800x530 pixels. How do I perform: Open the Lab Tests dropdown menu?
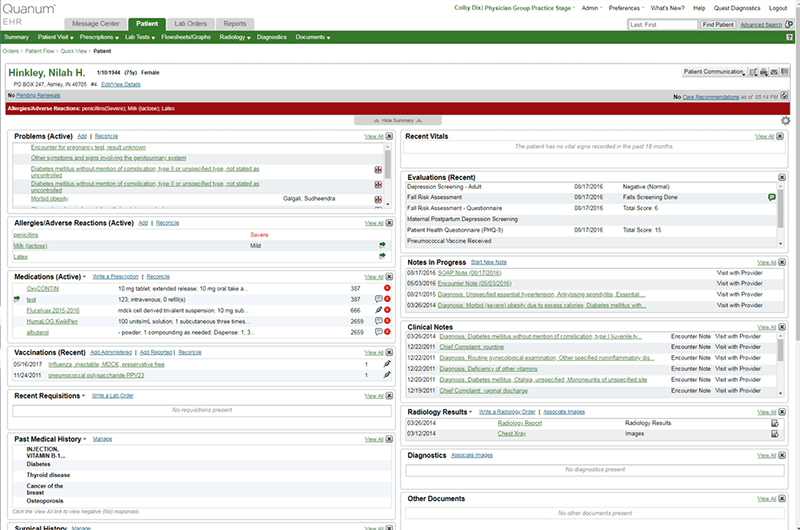point(140,37)
